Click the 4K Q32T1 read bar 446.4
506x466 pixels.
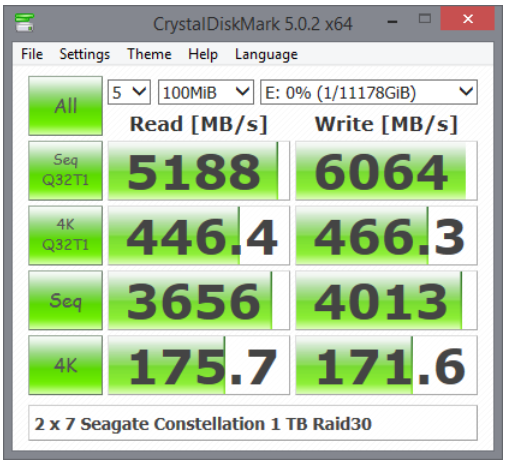tap(199, 235)
